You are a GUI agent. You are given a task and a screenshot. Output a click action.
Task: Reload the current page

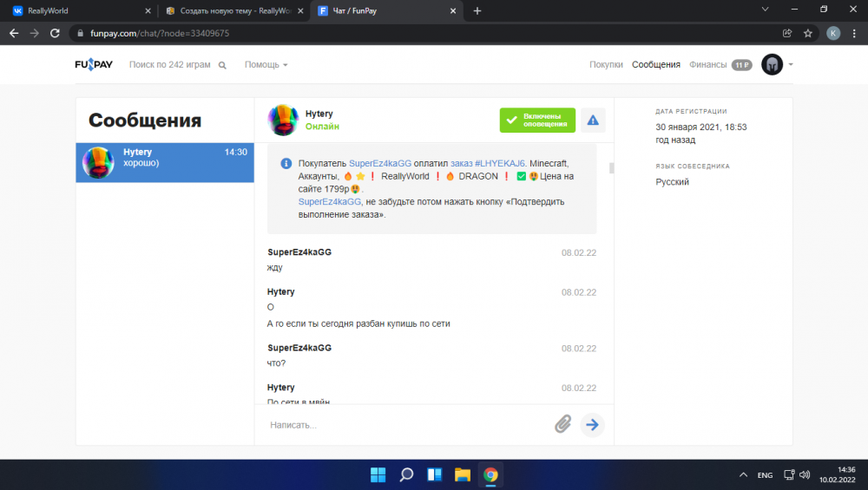[x=55, y=33]
